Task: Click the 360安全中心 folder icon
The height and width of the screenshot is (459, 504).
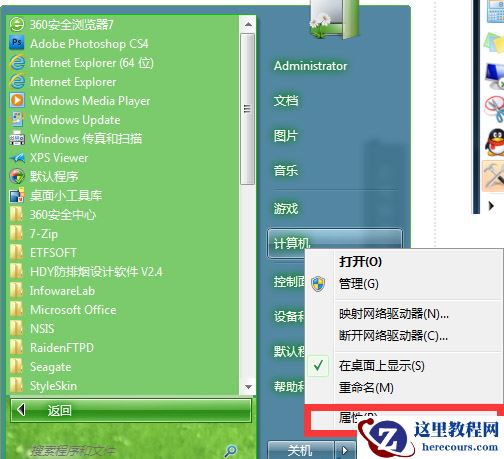Action: (x=17, y=214)
